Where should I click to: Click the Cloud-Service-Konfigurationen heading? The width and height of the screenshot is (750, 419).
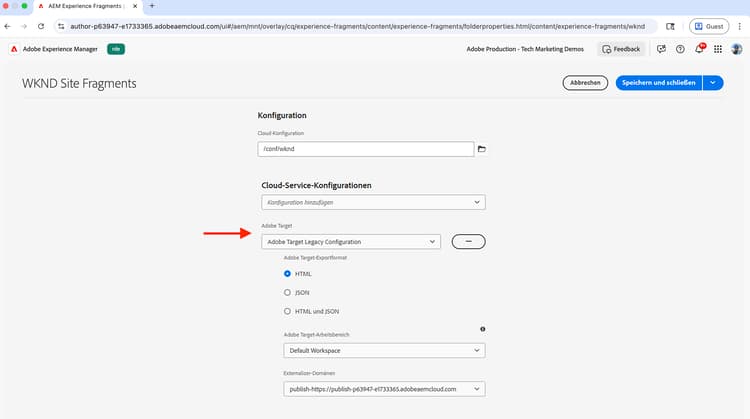point(316,185)
